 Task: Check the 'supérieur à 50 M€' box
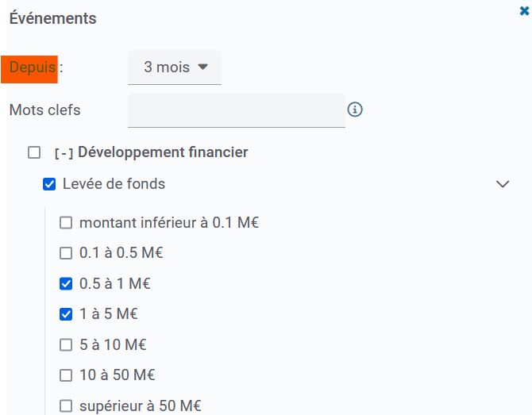click(66, 406)
